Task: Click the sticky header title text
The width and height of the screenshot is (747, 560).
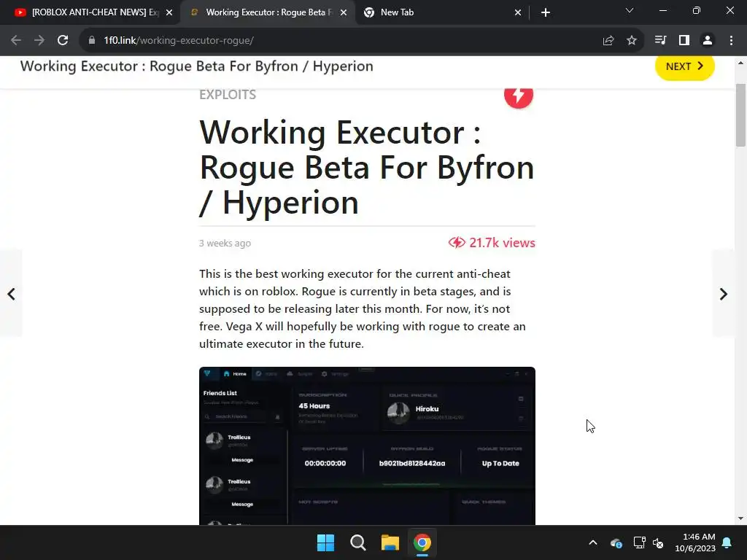Action: point(197,66)
